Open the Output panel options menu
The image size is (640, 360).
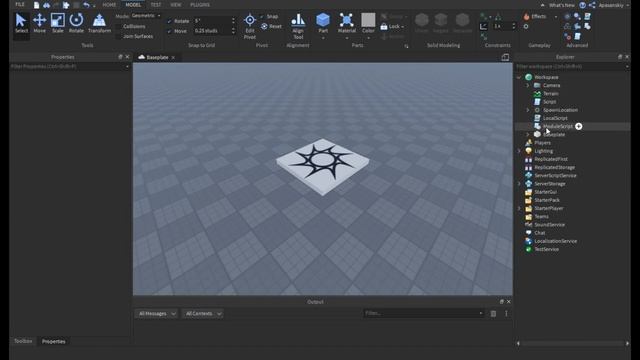coord(506,313)
